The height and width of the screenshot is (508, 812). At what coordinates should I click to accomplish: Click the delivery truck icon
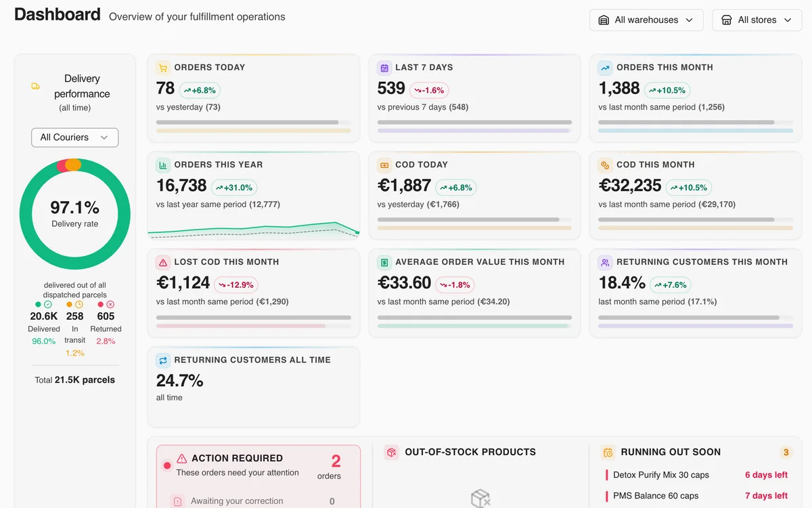click(x=36, y=86)
